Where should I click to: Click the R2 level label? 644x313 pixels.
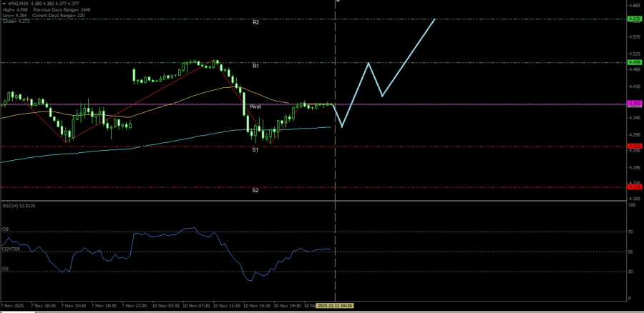(x=255, y=23)
